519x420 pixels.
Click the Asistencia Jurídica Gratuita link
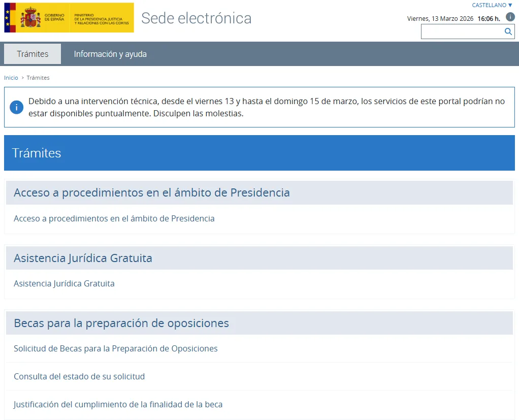tap(64, 283)
